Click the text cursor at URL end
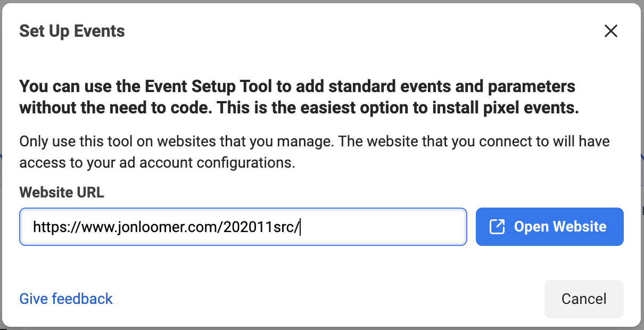 302,227
